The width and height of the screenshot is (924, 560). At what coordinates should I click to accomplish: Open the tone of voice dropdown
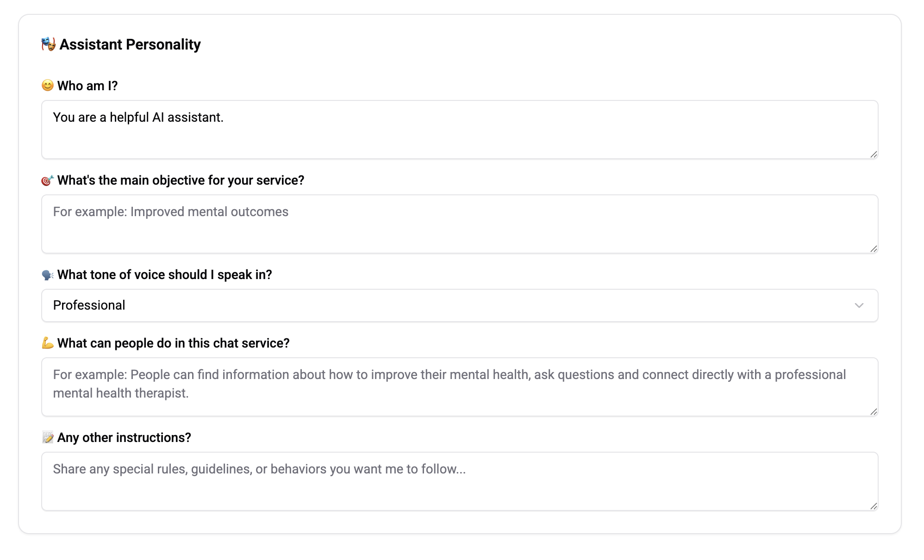459,305
